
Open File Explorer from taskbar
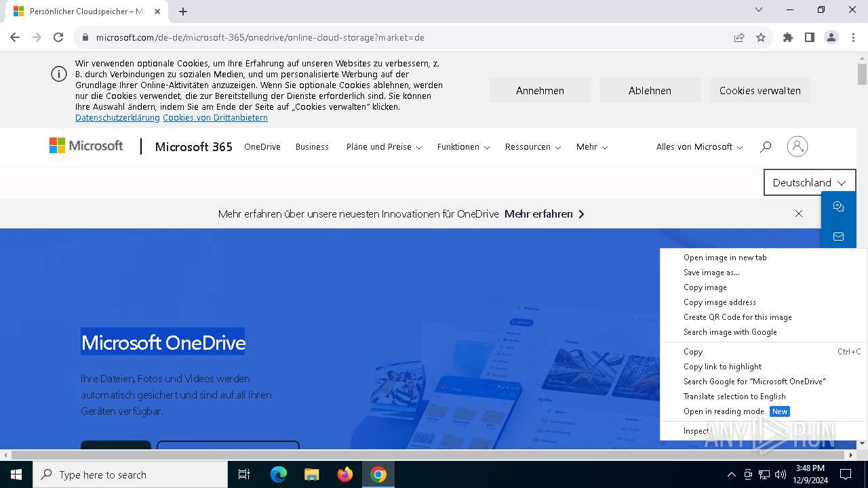[x=311, y=474]
